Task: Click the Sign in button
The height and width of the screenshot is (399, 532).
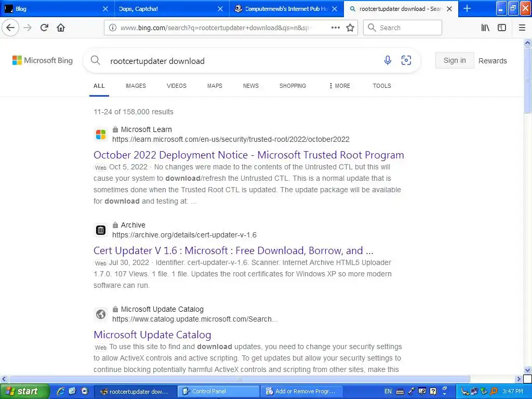Action: tap(455, 60)
